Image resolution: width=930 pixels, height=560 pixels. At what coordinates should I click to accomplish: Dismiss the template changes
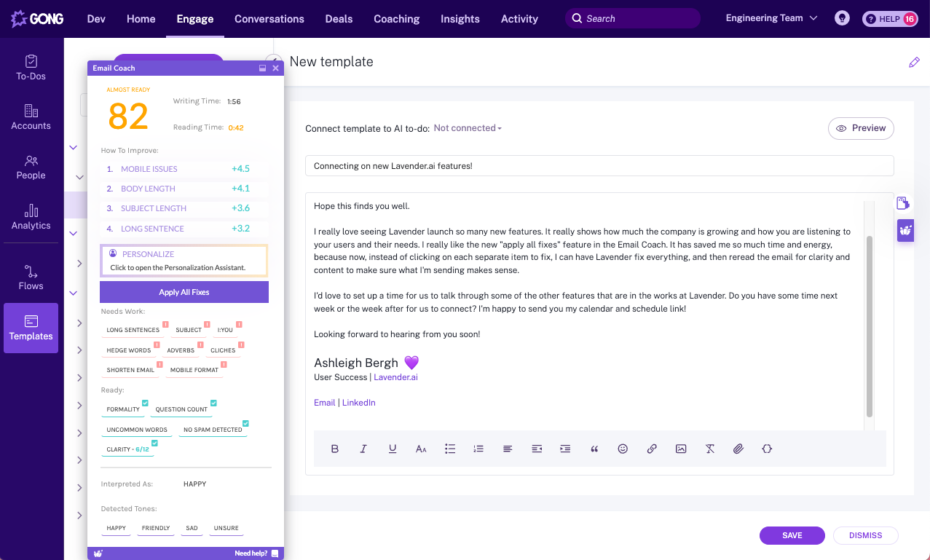click(866, 535)
